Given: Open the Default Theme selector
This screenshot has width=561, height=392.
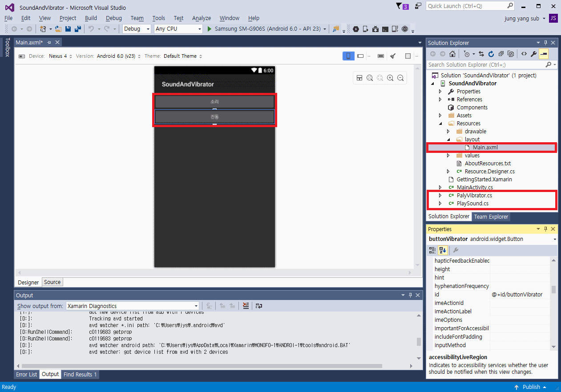Looking at the screenshot, I should (183, 56).
